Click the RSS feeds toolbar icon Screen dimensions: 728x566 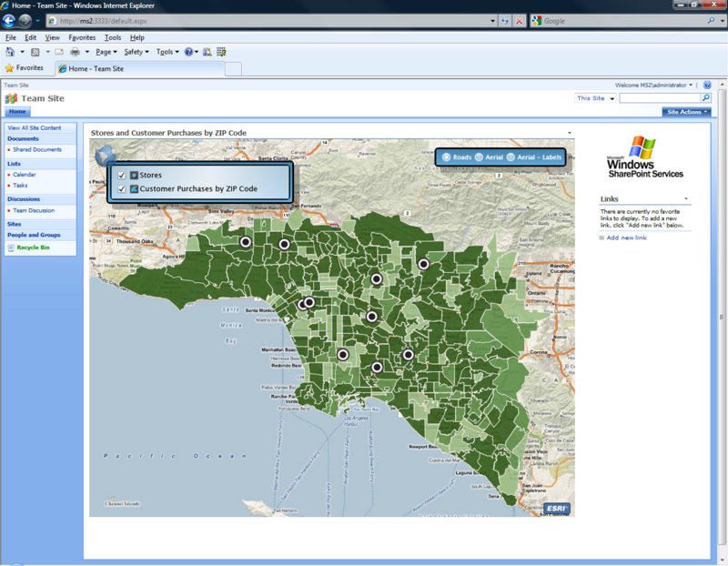click(x=35, y=52)
